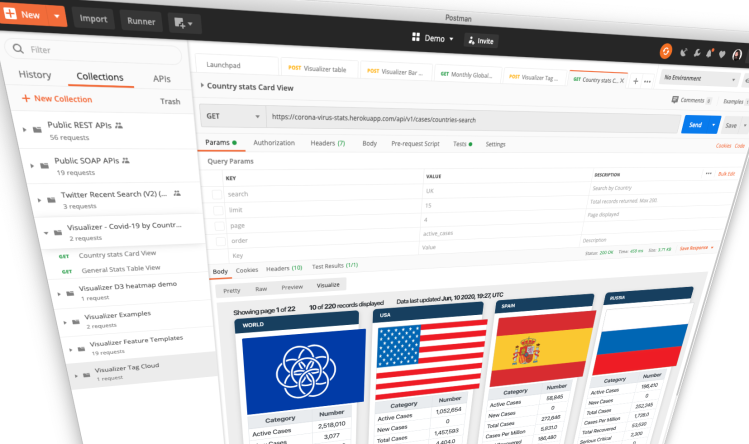
Task: Open tab options ellipsis menu
Action: pyautogui.click(x=647, y=82)
